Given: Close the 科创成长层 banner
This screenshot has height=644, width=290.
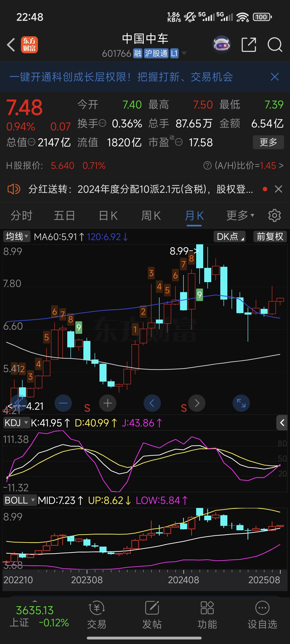Looking at the screenshot, I should point(274,77).
